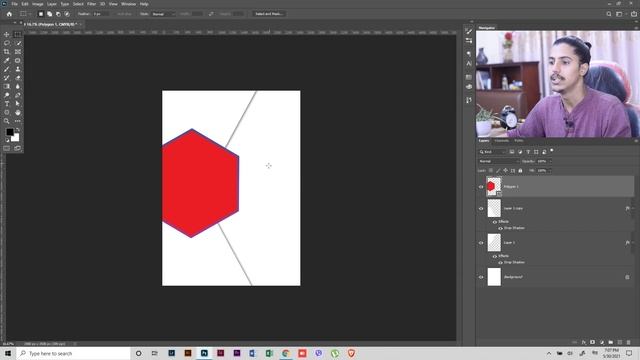Toggle visibility of Layer 1
The image size is (640, 360).
(481, 243)
